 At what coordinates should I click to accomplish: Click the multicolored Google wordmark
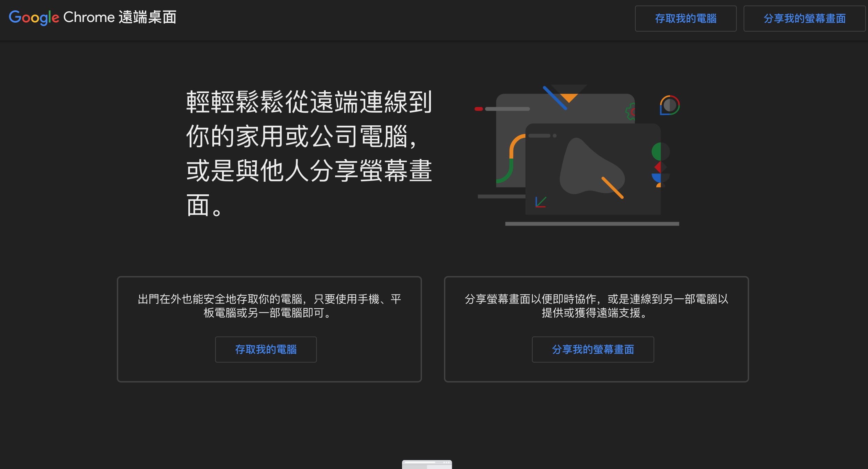pyautogui.click(x=34, y=17)
